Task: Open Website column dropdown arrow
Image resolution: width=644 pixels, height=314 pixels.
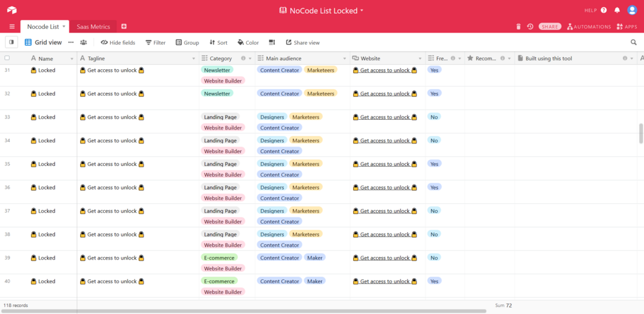Action: click(420, 59)
